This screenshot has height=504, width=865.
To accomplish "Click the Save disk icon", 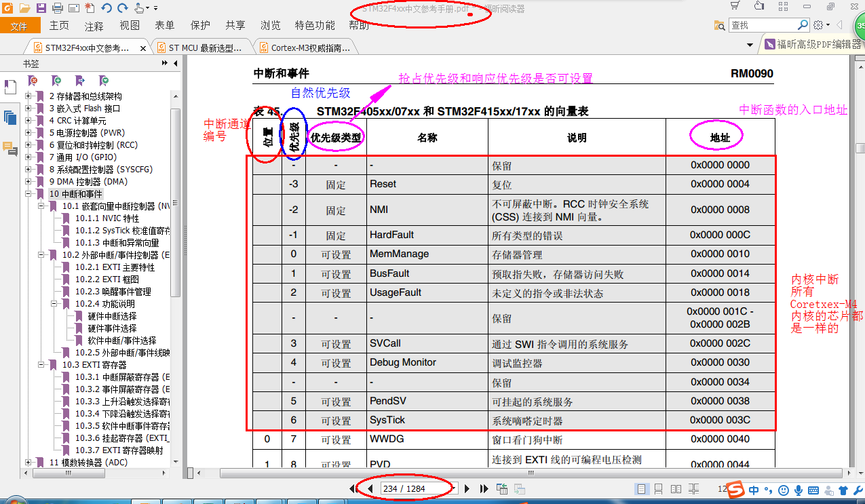I will pos(41,8).
